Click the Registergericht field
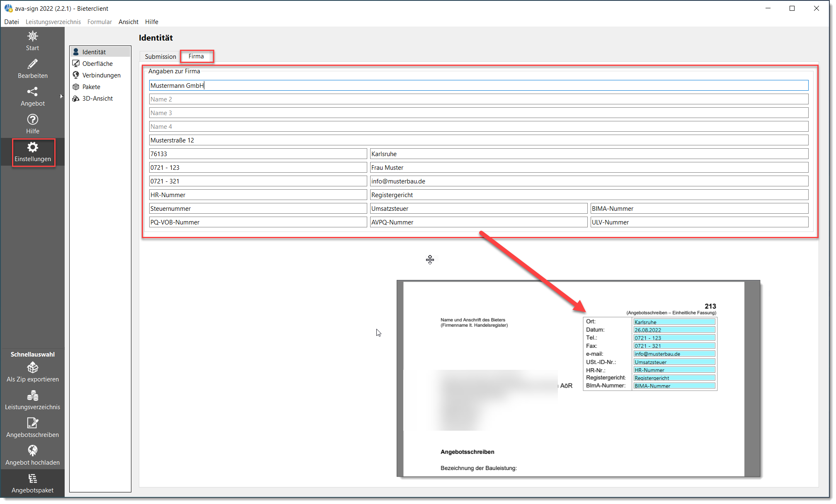Screen dimensions: 836x504 [x=589, y=195]
